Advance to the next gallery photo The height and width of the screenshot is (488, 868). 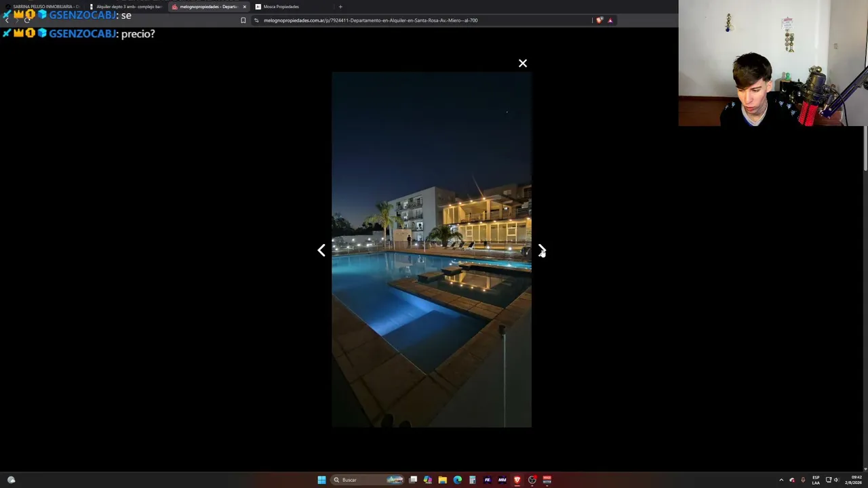pos(541,250)
